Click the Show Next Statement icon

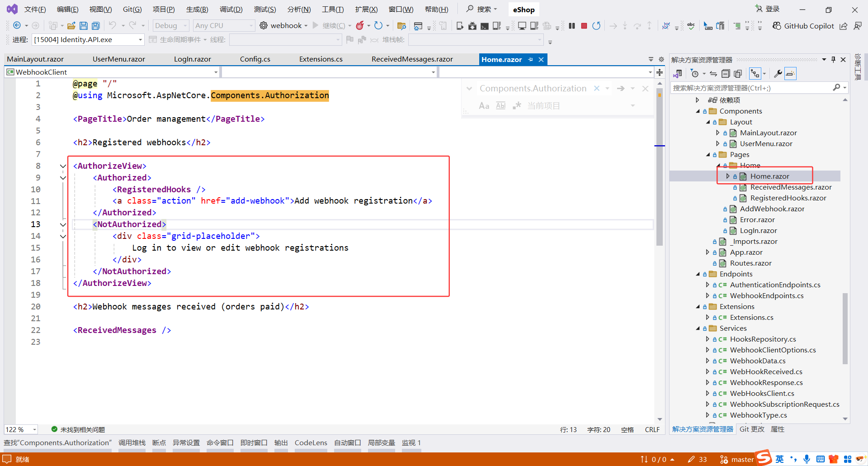(x=613, y=26)
